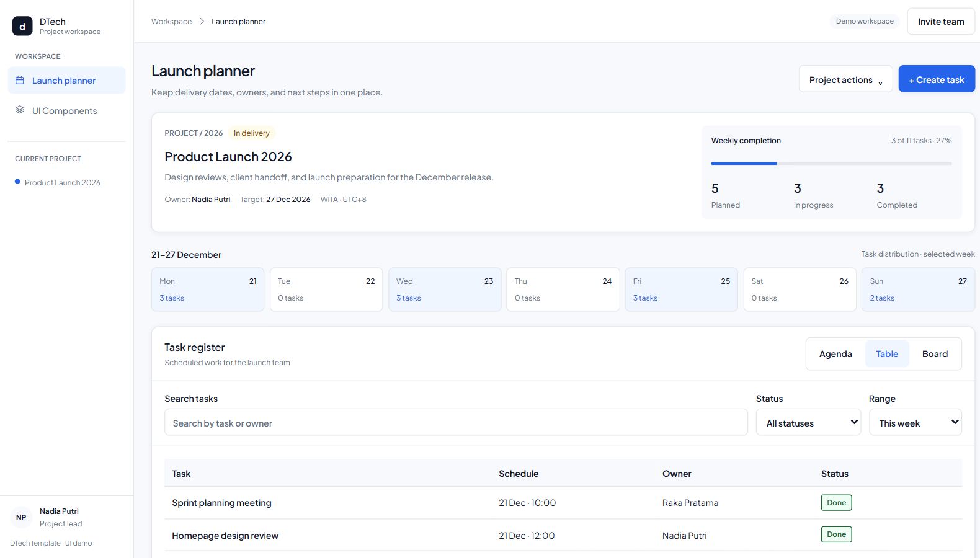Select Sun 27 day card
Viewport: 980px width, 558px height.
[x=919, y=290]
